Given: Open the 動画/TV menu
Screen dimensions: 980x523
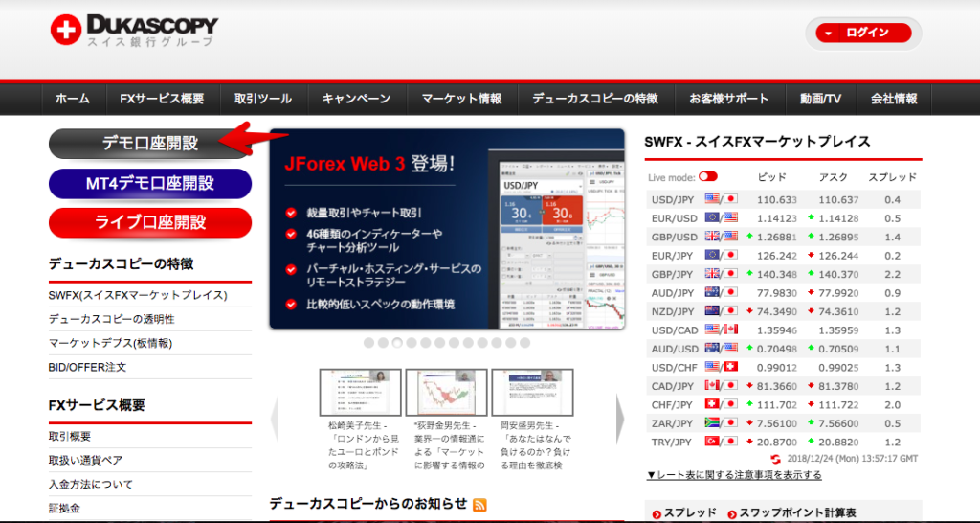Looking at the screenshot, I should point(820,99).
